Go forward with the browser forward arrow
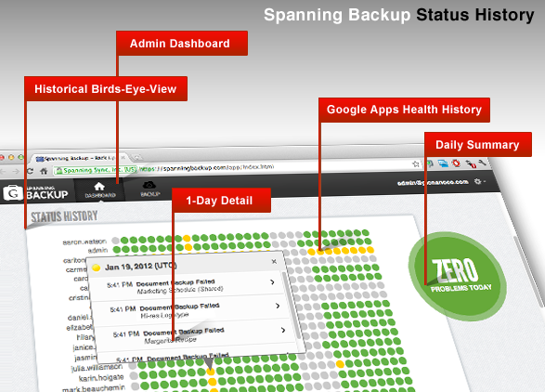The width and height of the screenshot is (545, 392). pos(16,171)
